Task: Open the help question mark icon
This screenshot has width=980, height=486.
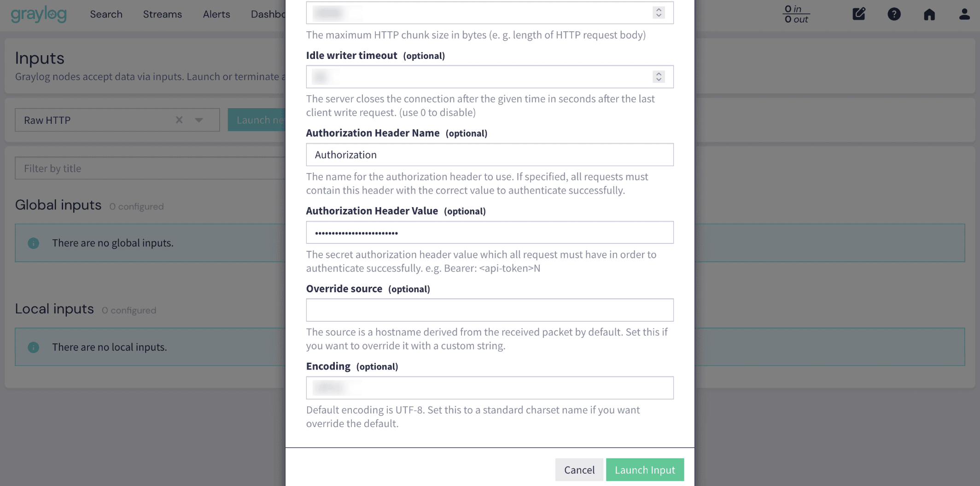Action: tap(894, 14)
